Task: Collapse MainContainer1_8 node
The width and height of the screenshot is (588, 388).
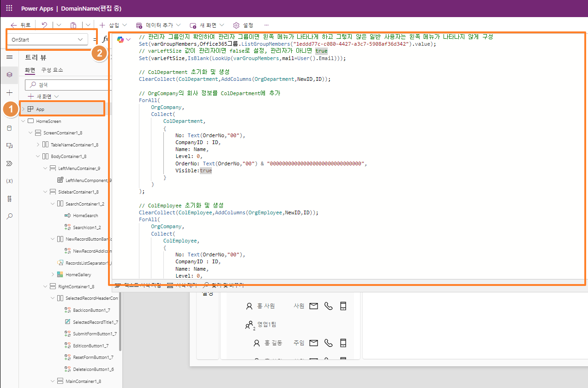Action: (53, 381)
